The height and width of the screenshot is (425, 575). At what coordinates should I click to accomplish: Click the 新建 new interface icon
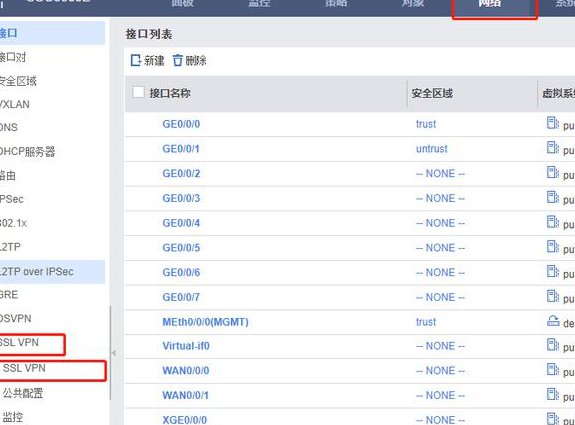pyautogui.click(x=136, y=60)
